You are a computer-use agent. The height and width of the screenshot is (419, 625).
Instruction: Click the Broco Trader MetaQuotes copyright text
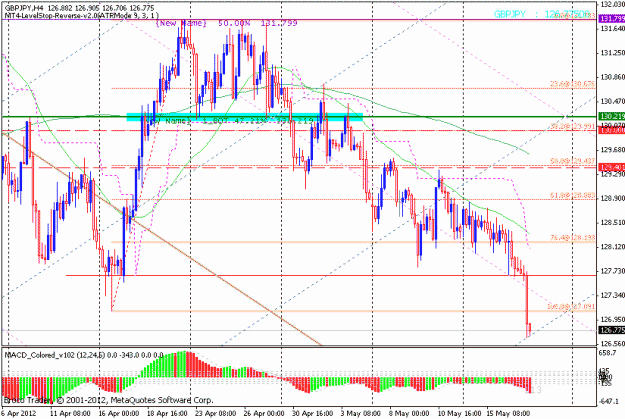[x=108, y=400]
